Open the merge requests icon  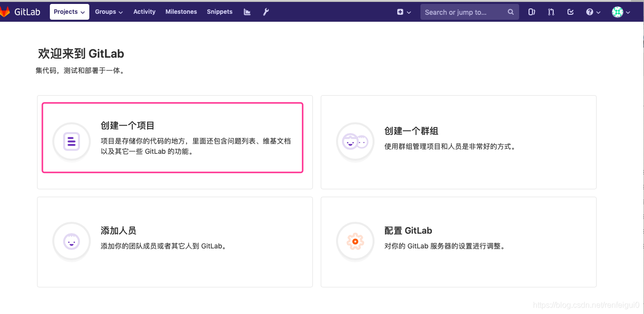tap(551, 11)
